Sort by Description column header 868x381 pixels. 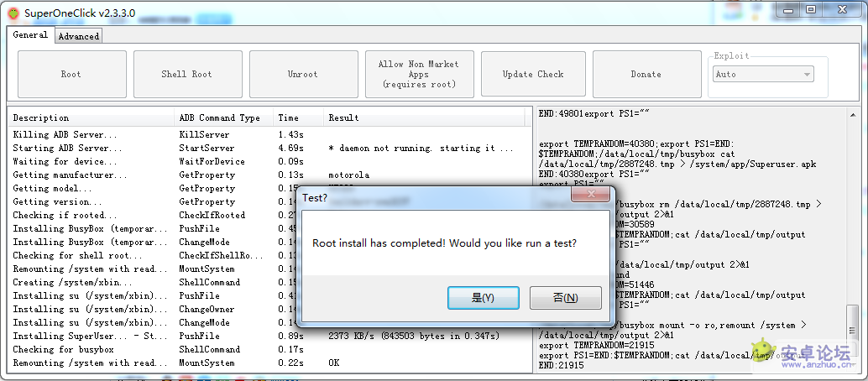pyautogui.click(x=42, y=118)
